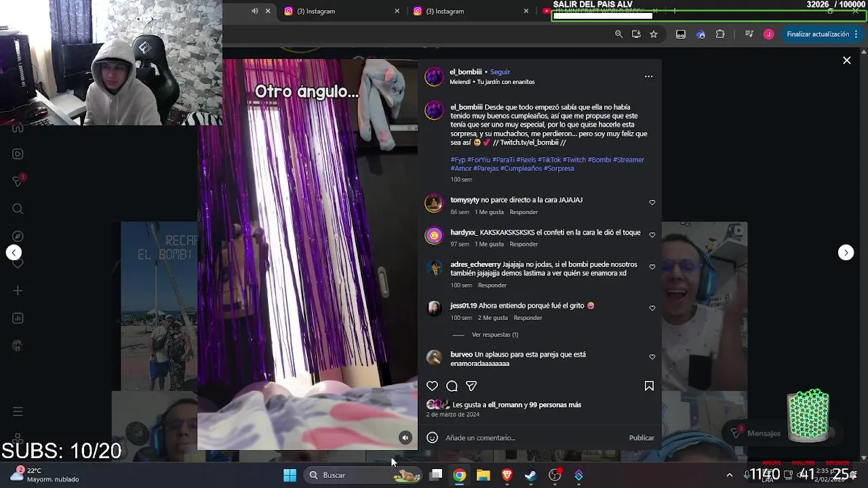Close the first (3) Instagram tab

tap(397, 11)
